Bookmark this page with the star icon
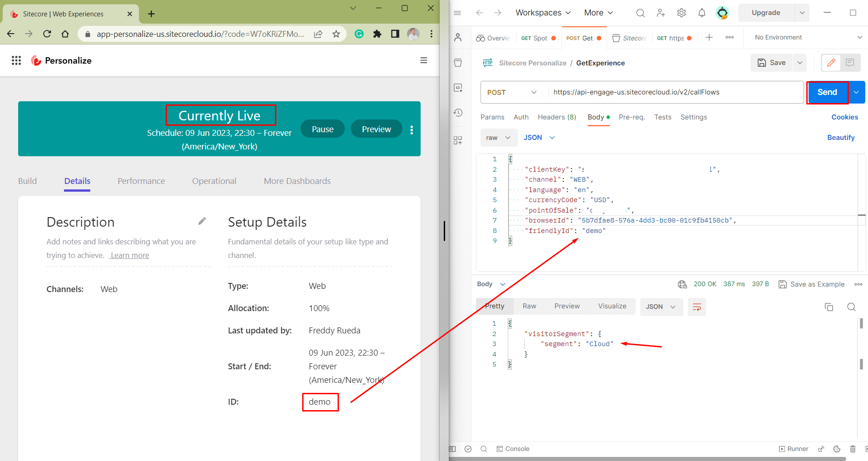 tap(336, 34)
